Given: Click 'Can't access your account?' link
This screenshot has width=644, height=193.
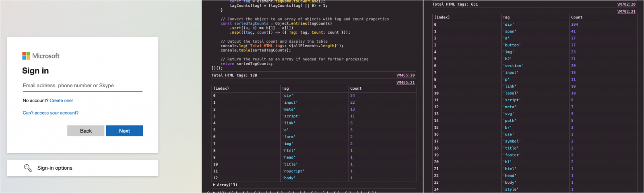Looking at the screenshot, I should (51, 113).
